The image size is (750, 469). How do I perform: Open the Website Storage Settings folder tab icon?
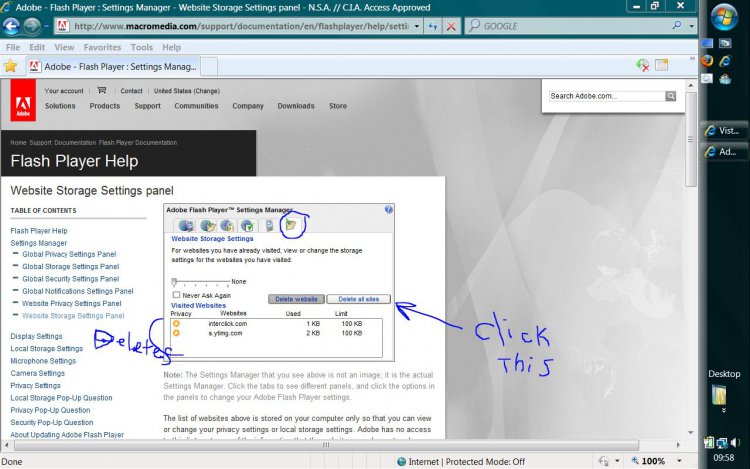[291, 225]
